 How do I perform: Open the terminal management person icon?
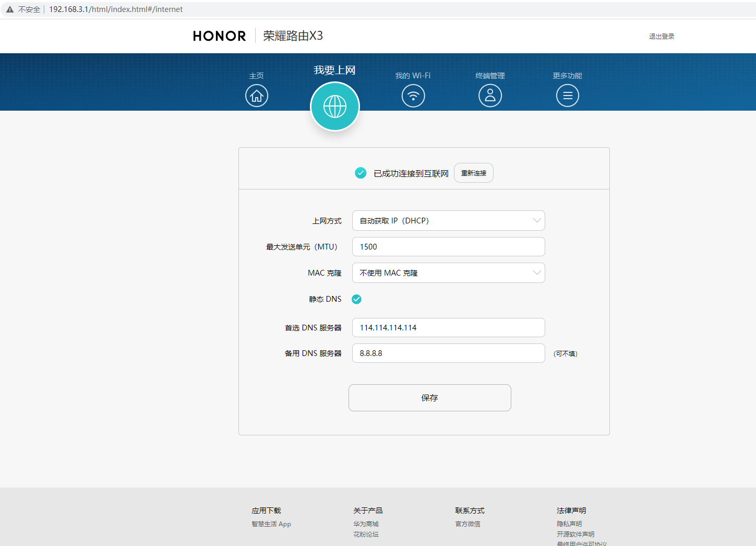click(x=490, y=96)
